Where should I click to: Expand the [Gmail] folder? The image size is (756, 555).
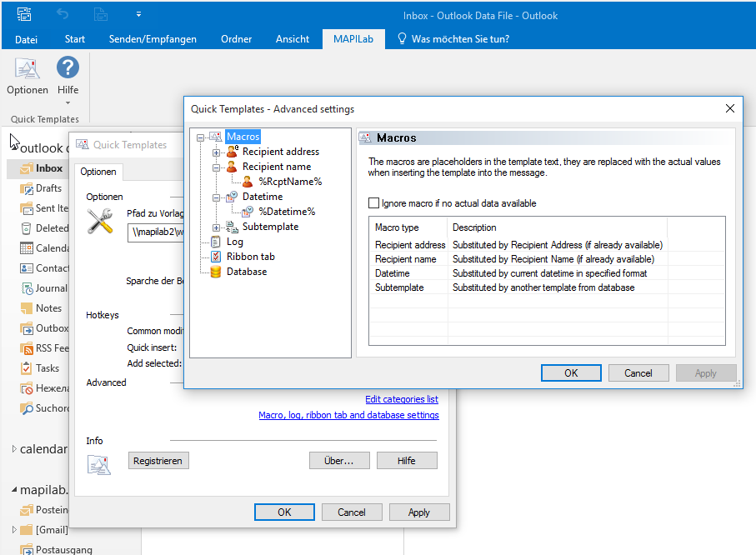(x=14, y=529)
